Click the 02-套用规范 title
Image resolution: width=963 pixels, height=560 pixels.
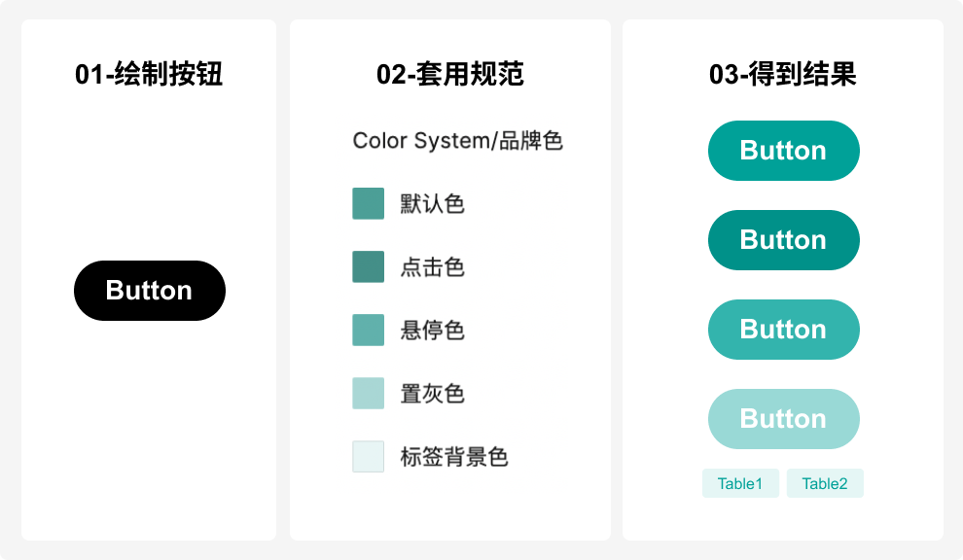[450, 74]
